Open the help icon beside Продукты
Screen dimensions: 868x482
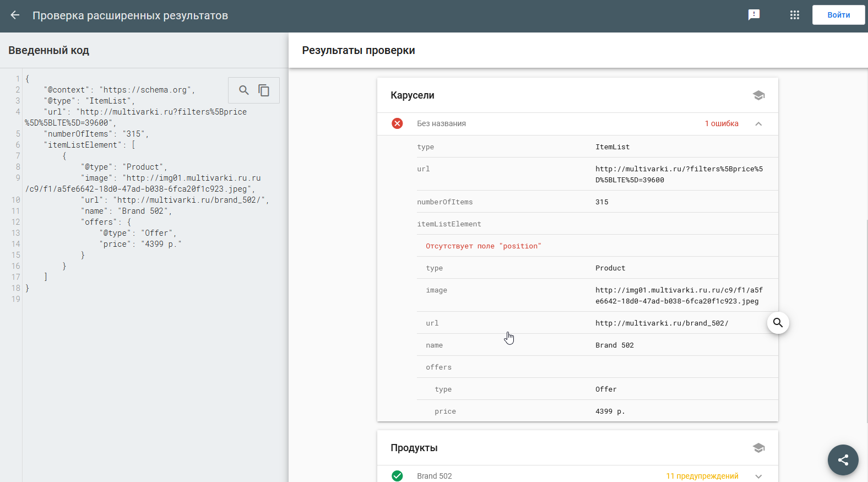point(758,448)
